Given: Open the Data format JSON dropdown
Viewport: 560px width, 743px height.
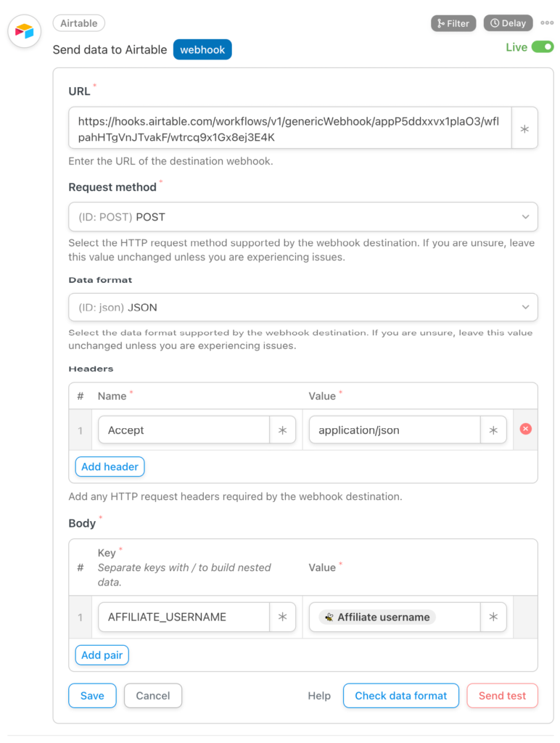Looking at the screenshot, I should click(303, 308).
